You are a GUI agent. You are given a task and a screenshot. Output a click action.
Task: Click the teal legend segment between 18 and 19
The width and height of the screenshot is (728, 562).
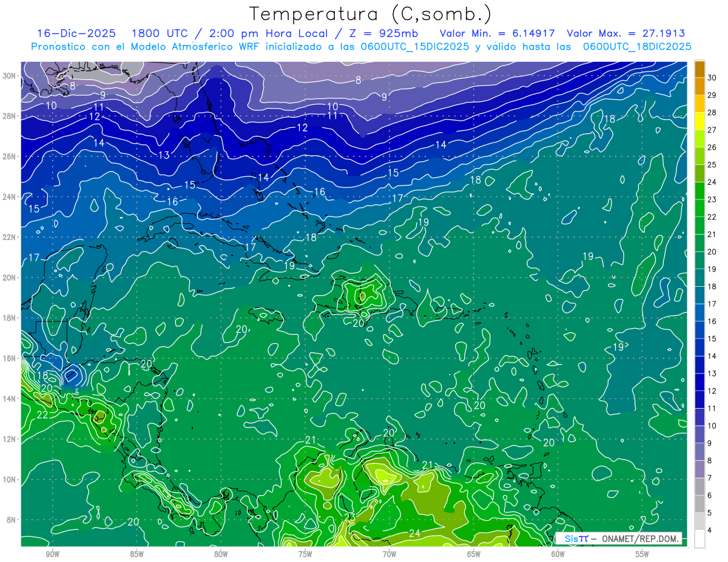(x=699, y=278)
